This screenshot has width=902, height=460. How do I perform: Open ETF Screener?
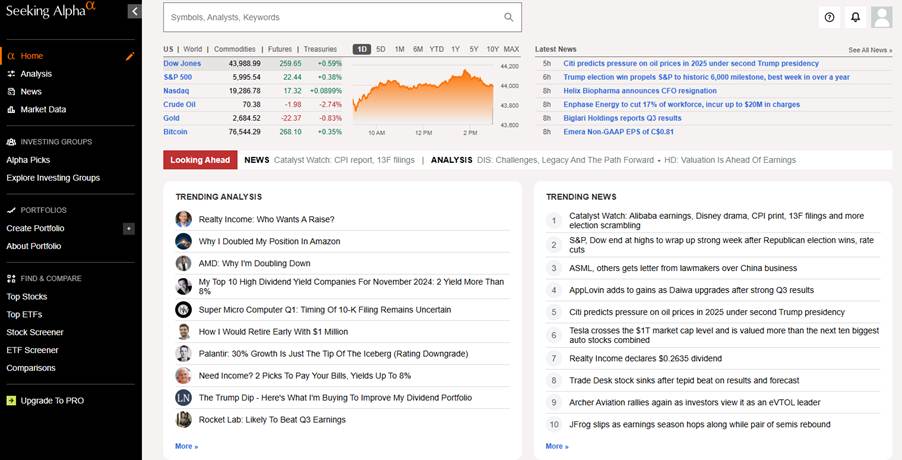[32, 350]
